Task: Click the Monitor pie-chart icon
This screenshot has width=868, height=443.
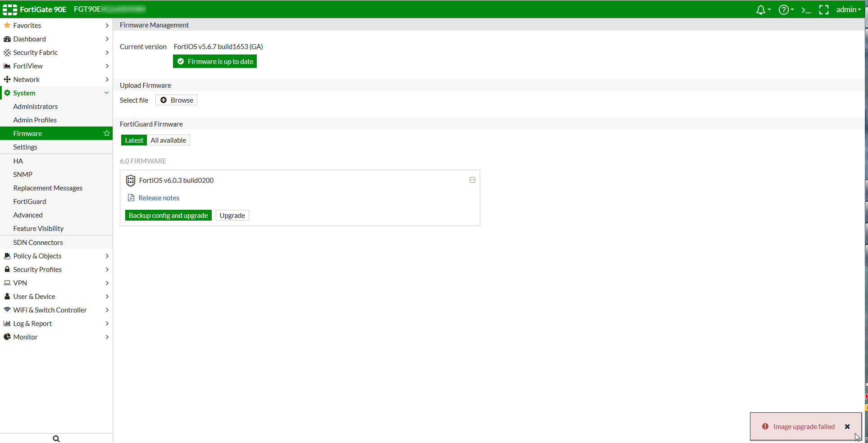Action: pyautogui.click(x=7, y=337)
